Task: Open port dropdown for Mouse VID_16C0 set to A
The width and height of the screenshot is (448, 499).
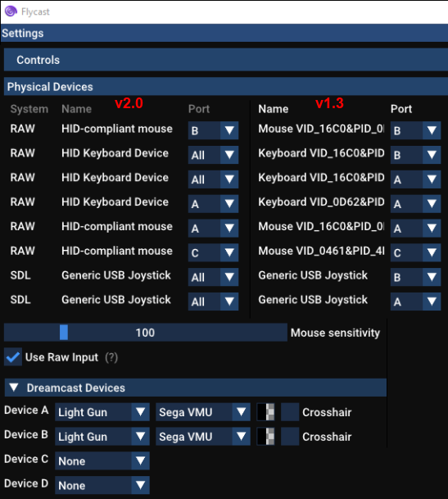Action: tap(415, 228)
